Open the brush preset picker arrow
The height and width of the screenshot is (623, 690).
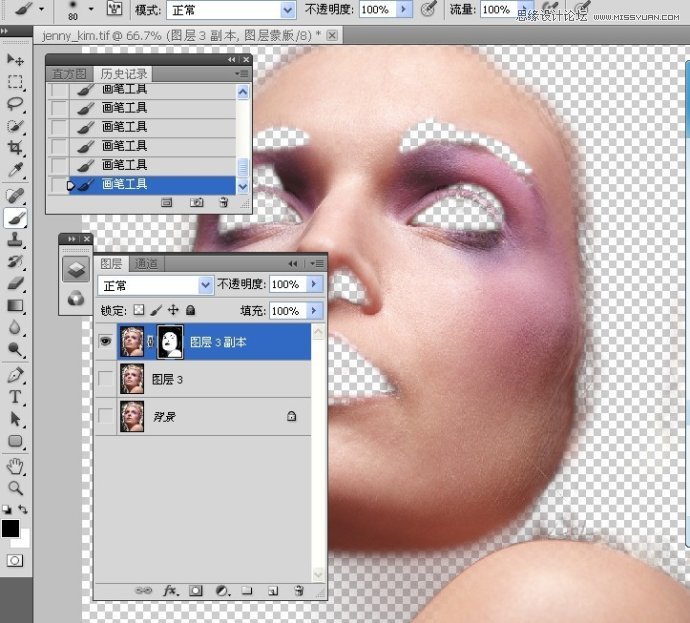(91, 9)
